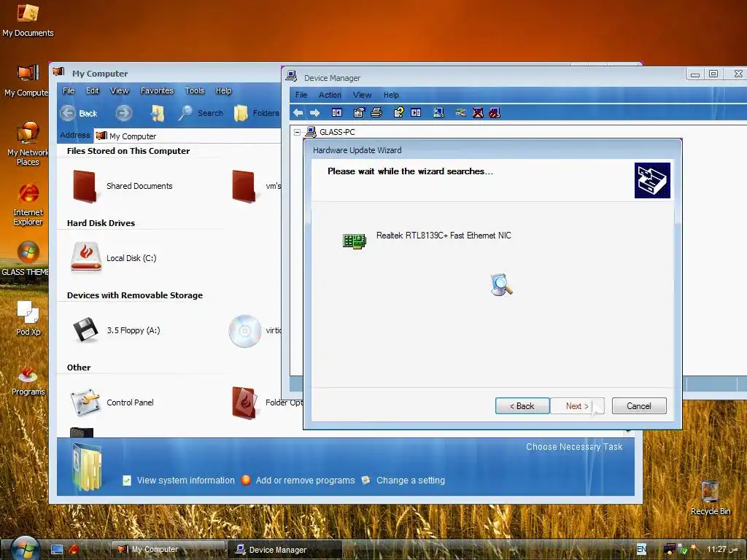
Task: Click the Back arrow in My Computer
Action: pyautogui.click(x=78, y=113)
